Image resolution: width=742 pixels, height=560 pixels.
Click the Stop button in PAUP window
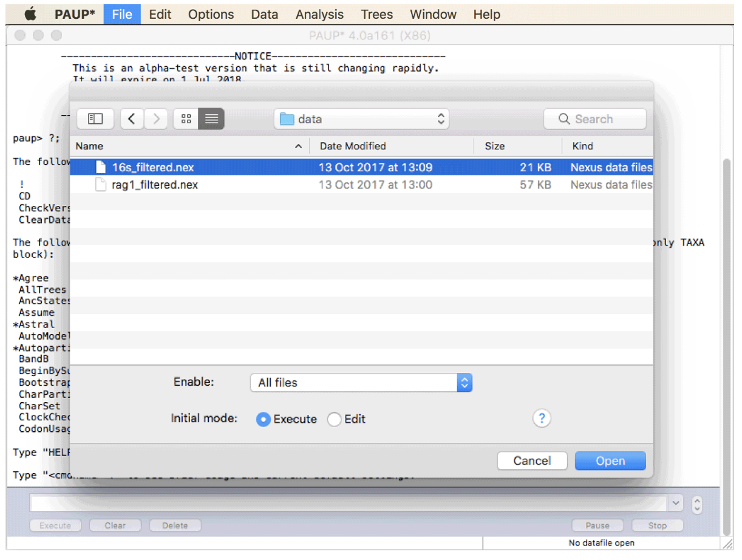tap(657, 525)
